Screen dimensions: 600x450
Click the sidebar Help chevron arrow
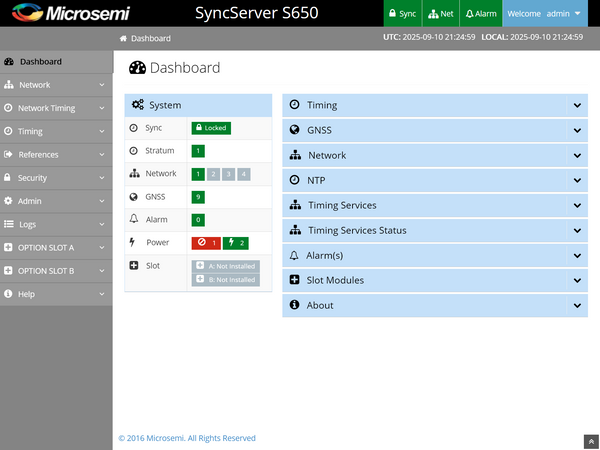[x=102, y=294]
